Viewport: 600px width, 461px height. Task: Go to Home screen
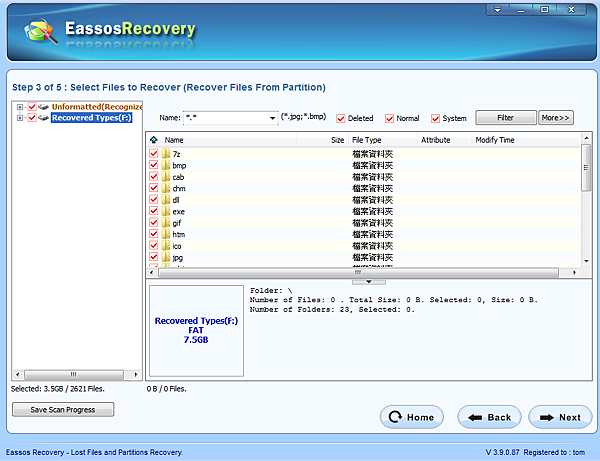click(x=412, y=417)
